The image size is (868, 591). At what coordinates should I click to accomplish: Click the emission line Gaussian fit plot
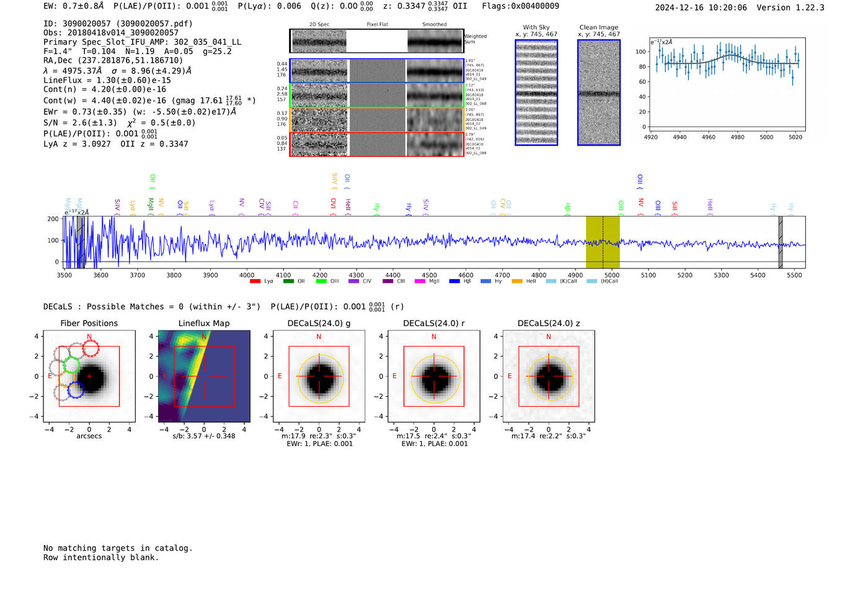coord(727,85)
